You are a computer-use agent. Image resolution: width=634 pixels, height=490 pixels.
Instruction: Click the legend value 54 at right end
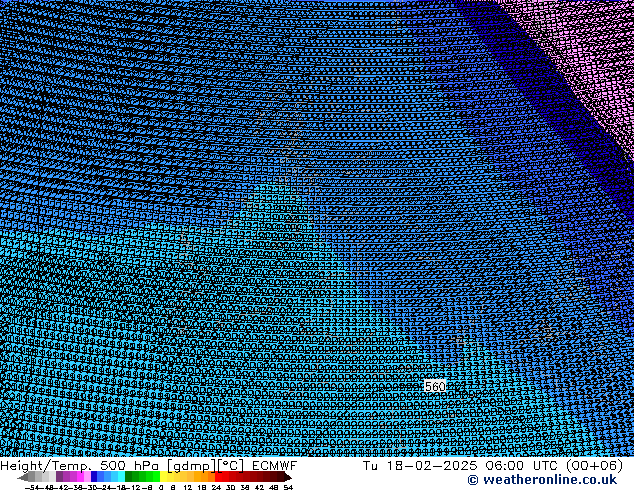point(288,487)
